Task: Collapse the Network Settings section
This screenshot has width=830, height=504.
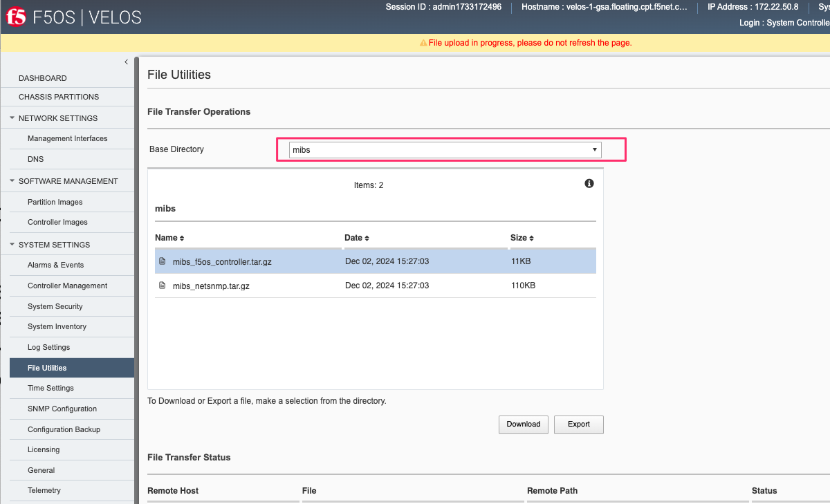Action: click(x=12, y=118)
